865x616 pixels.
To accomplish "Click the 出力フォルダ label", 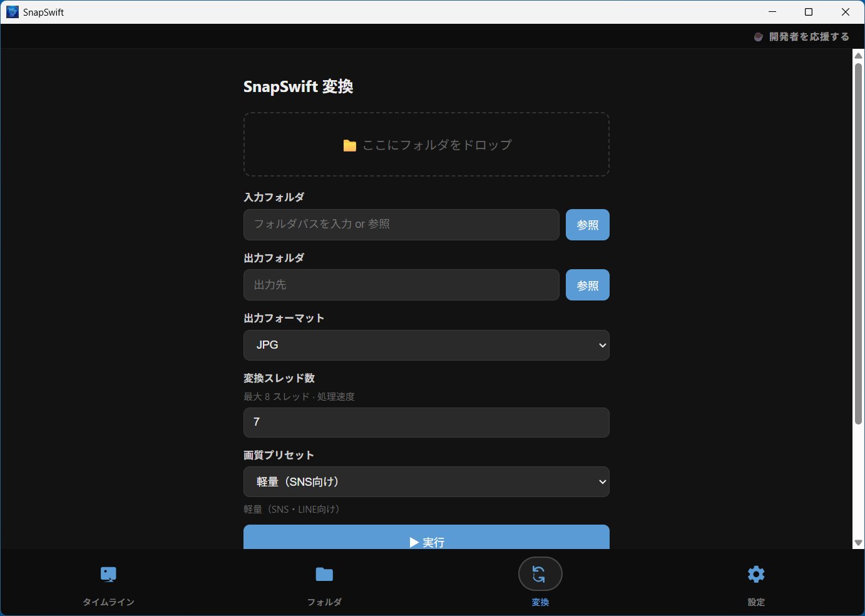I will click(x=274, y=258).
